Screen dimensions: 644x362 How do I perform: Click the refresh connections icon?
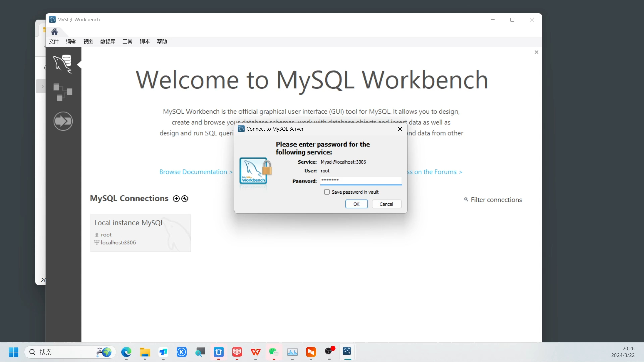click(185, 199)
